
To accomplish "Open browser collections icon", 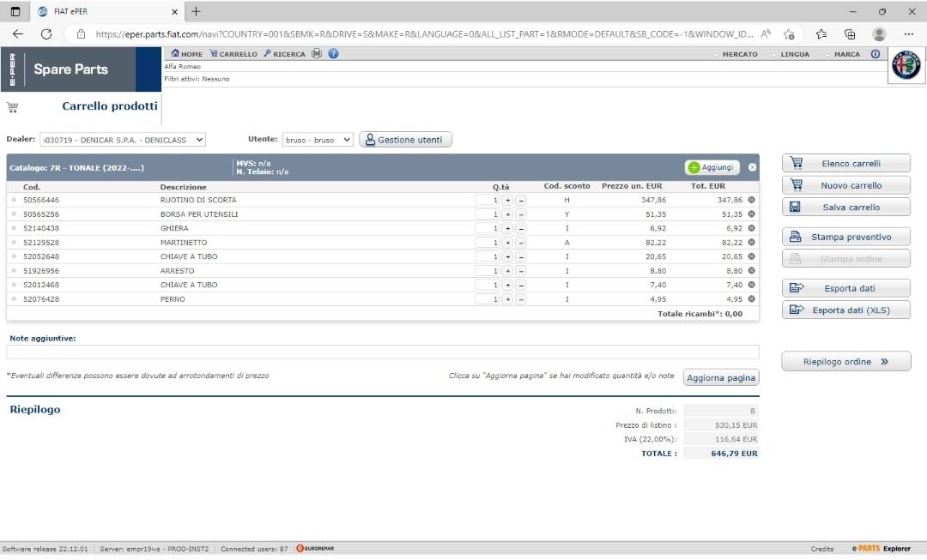I will click(x=850, y=34).
